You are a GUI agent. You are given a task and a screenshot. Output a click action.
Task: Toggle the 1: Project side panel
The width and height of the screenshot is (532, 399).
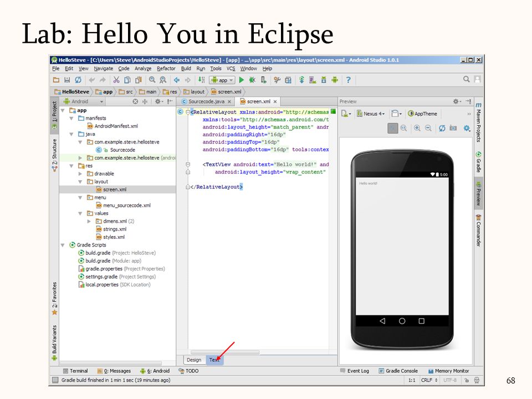coord(54,115)
